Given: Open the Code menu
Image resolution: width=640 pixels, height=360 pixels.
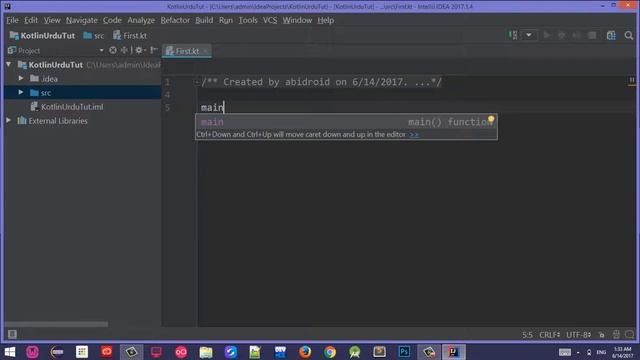Looking at the screenshot, I should tap(112, 20).
